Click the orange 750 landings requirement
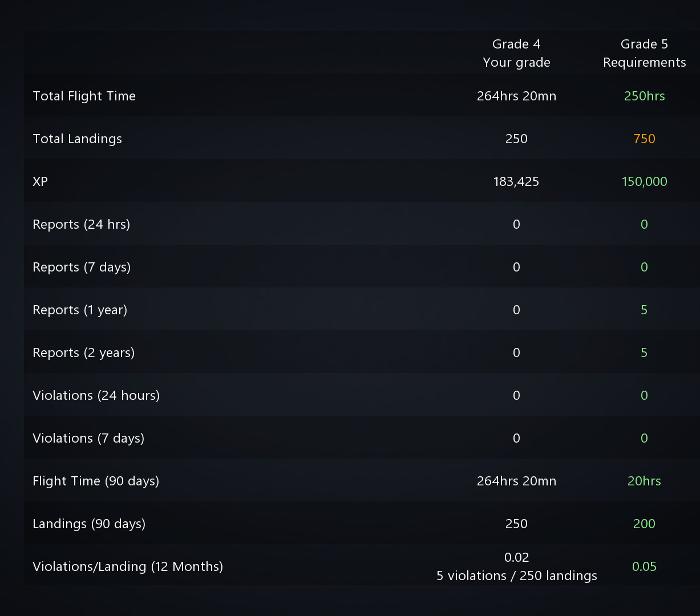The height and width of the screenshot is (616, 700). pyautogui.click(x=644, y=139)
